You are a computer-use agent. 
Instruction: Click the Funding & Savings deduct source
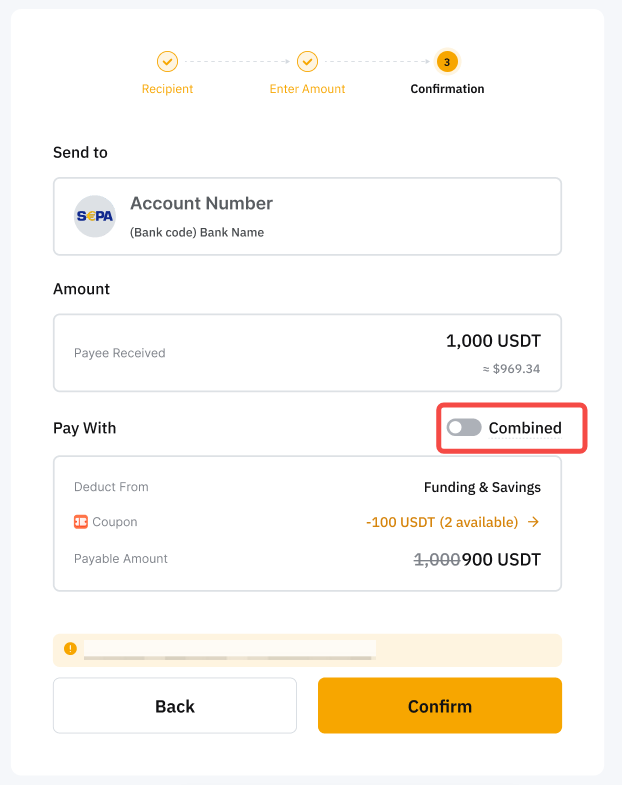click(x=482, y=488)
